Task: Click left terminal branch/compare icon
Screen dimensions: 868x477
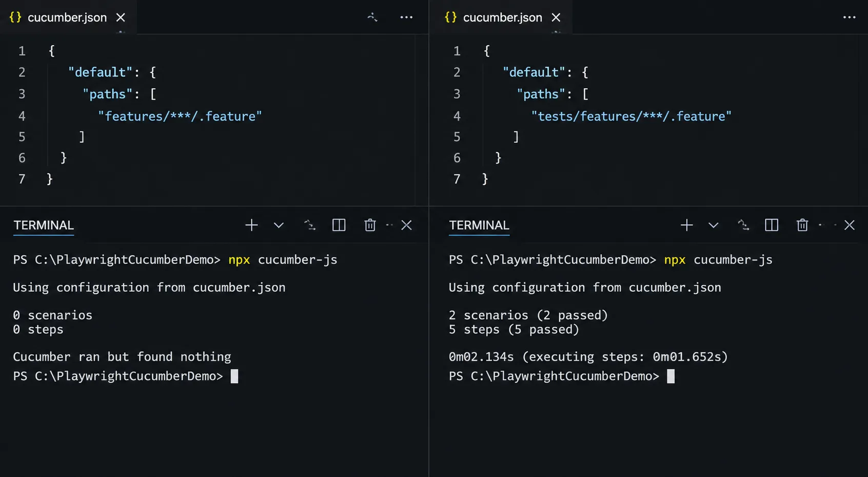Action: tap(310, 225)
